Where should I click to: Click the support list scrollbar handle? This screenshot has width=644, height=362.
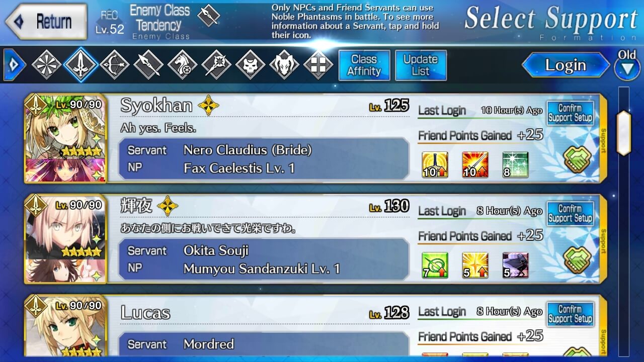624,133
